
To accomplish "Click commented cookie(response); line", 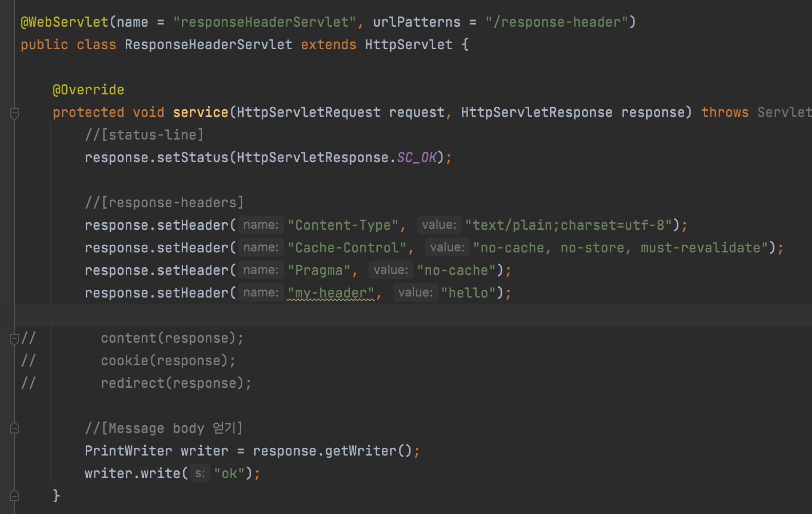I will [x=168, y=361].
